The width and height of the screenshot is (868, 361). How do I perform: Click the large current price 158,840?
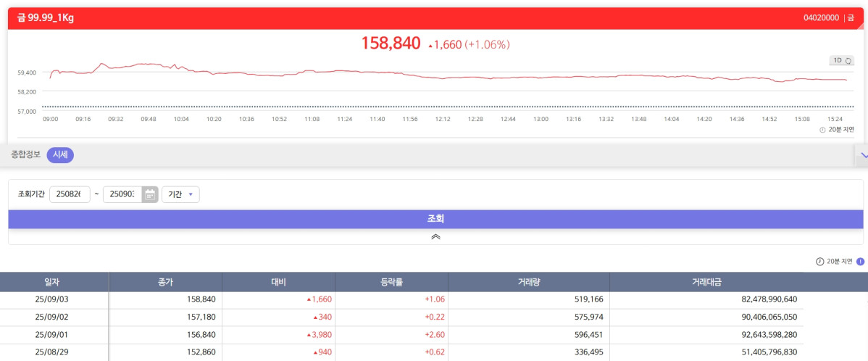[391, 43]
